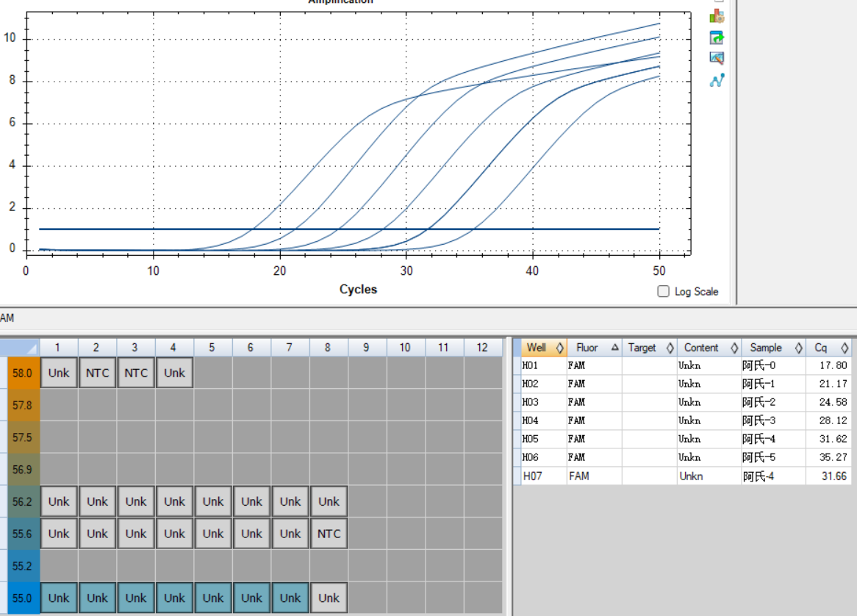Click NTC well in row 58.0 column 3

point(135,373)
